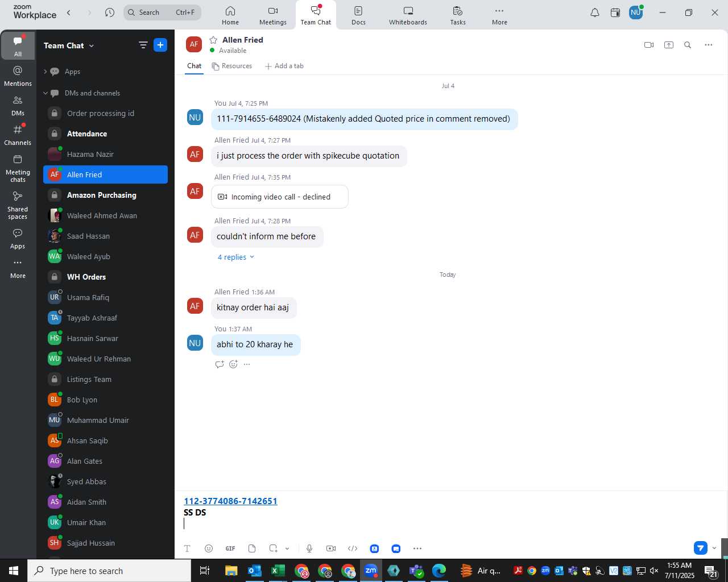Screen dimensions: 728x582
Task: Open send options dropdown next to send
Action: tap(714, 548)
